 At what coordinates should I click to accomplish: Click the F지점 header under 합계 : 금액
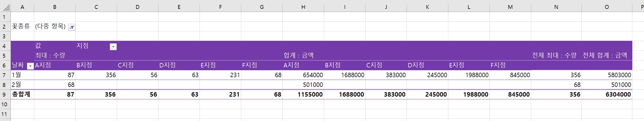click(510, 65)
